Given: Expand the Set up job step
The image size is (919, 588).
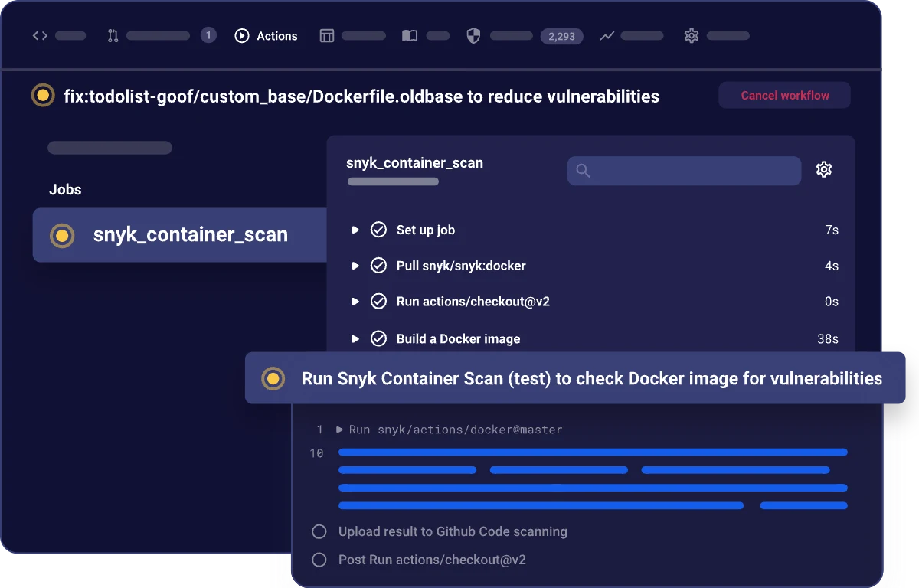Looking at the screenshot, I should 355,229.
